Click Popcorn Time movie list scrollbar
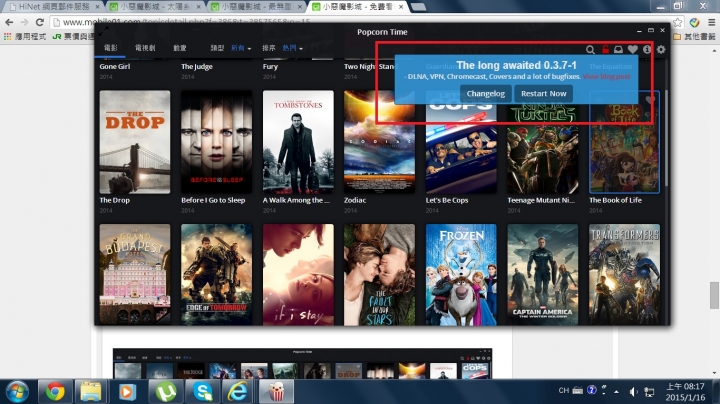Screen dimensions: 720x404 [666, 138]
